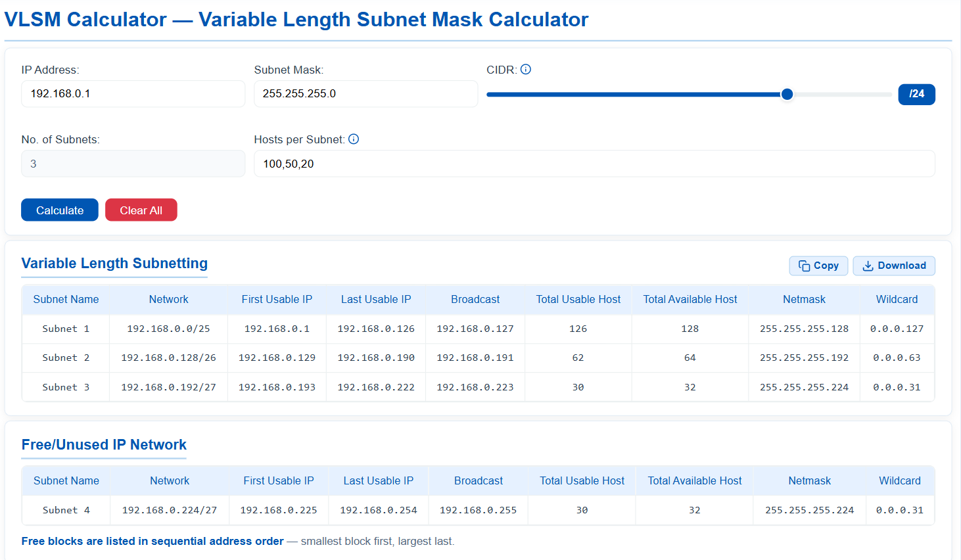Click the Subnet 3 name cell
The image size is (961, 560).
pyautogui.click(x=66, y=387)
